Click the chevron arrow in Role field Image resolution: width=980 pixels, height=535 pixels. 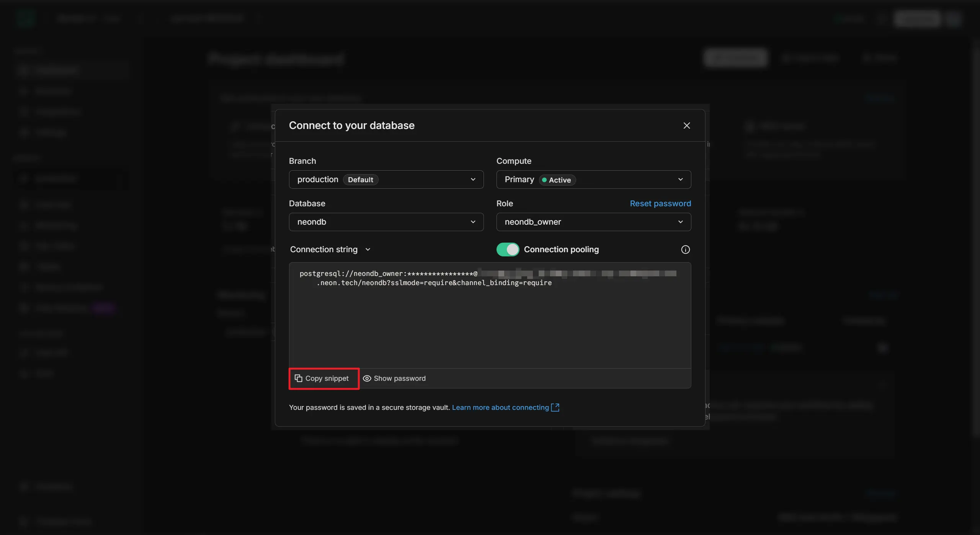pyautogui.click(x=680, y=222)
